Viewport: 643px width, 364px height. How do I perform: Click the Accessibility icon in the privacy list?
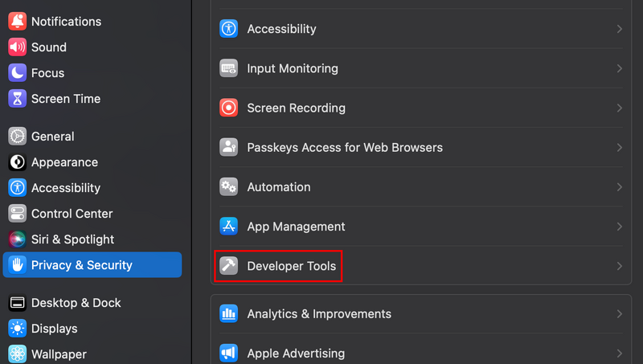pyautogui.click(x=228, y=29)
